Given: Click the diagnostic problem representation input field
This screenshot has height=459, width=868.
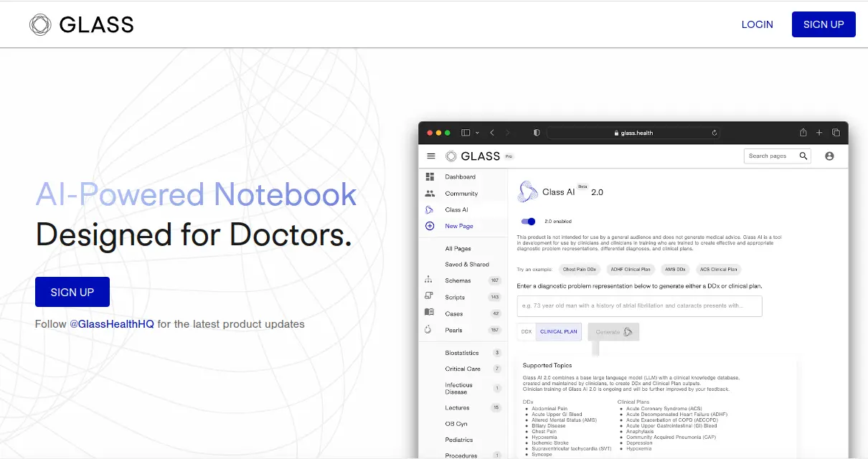Looking at the screenshot, I should (x=638, y=306).
